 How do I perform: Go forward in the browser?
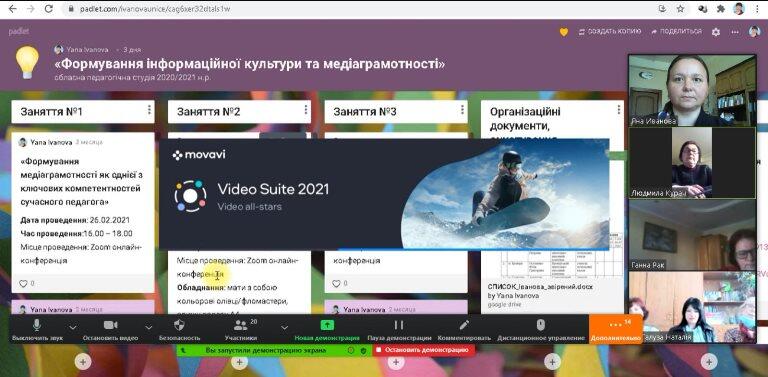point(30,9)
